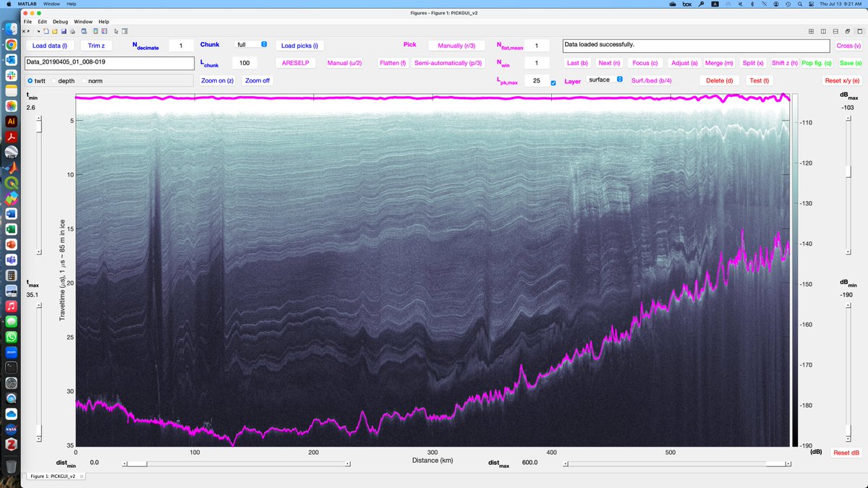868x488 pixels.
Task: Click the Save (s) button
Action: pyautogui.click(x=851, y=63)
